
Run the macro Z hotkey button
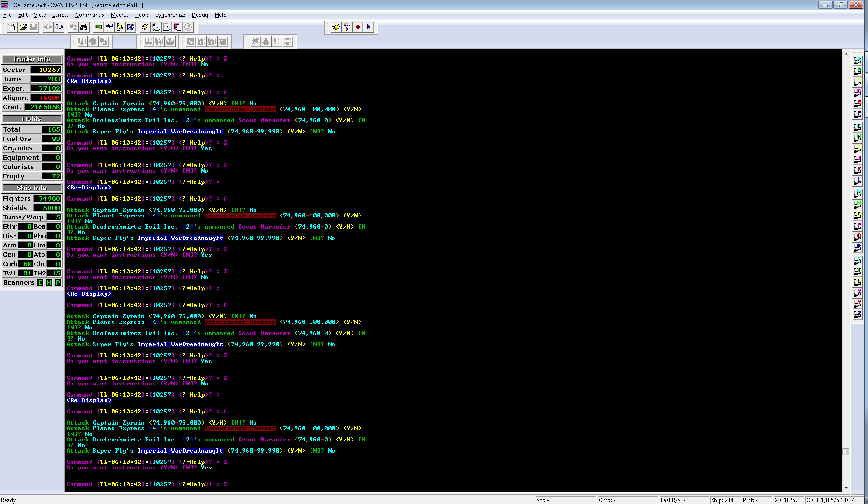pos(857,315)
